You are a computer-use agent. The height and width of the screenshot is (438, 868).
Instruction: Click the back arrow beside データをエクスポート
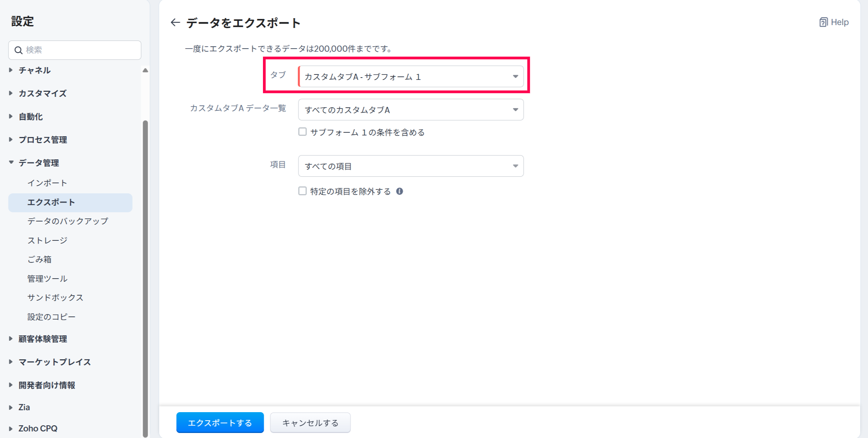point(175,23)
